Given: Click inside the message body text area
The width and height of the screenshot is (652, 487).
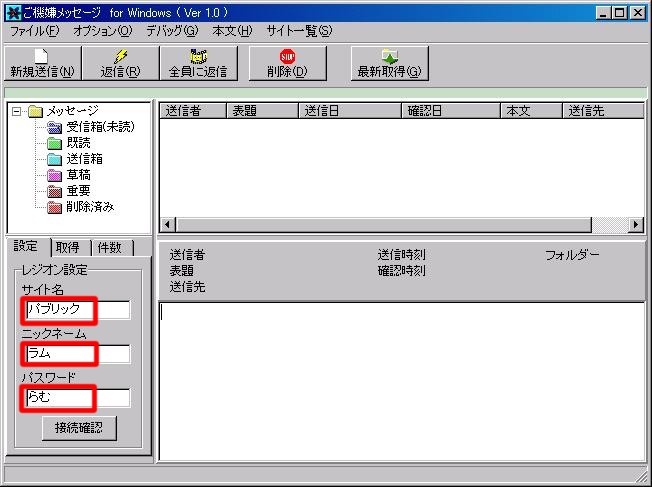Looking at the screenshot, I should click(402, 381).
